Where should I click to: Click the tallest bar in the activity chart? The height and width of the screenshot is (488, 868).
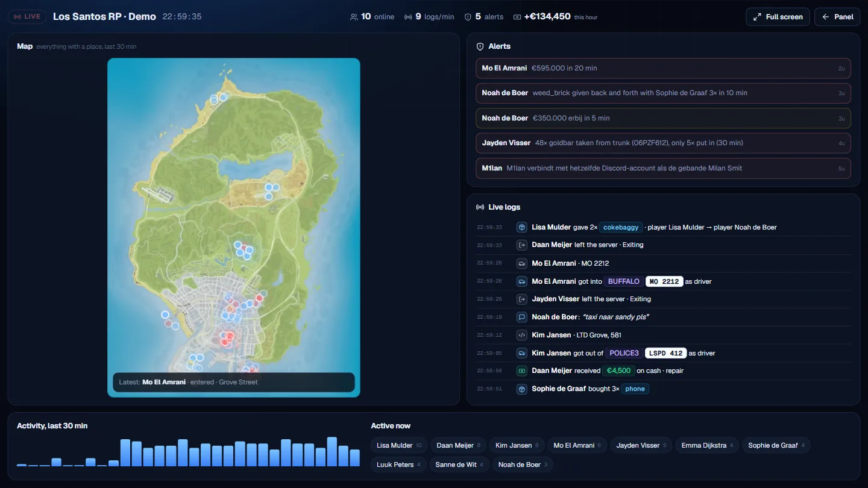(332, 451)
